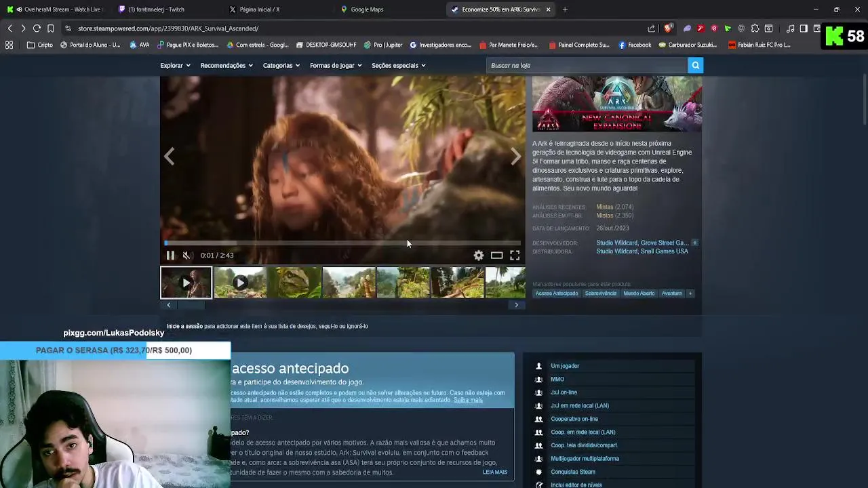
Task: Open Studio Wildcard developer link
Action: (x=616, y=243)
